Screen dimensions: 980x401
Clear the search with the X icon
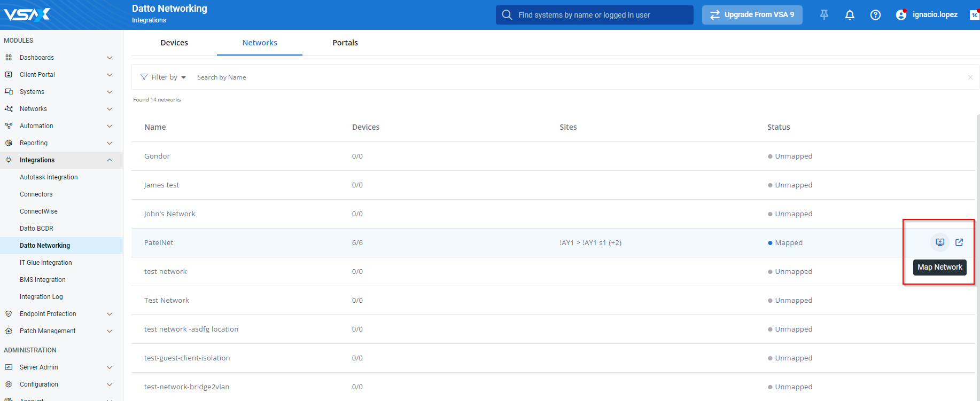tap(970, 77)
